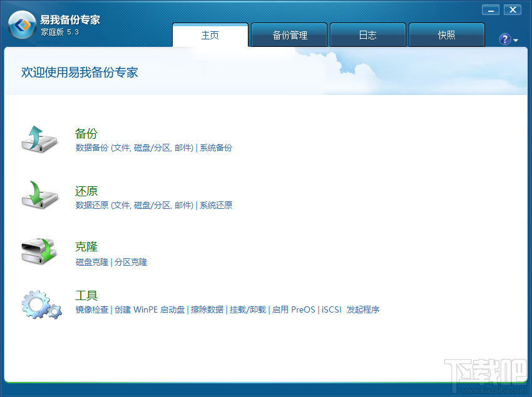Viewport: 532px width, 397px height.
Task: Start a 系统备份 (system backup)
Action: 215,148
